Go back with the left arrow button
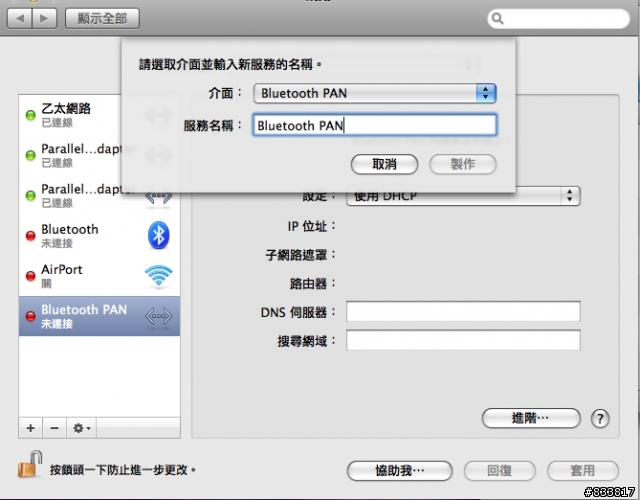640x500 pixels. click(20, 18)
